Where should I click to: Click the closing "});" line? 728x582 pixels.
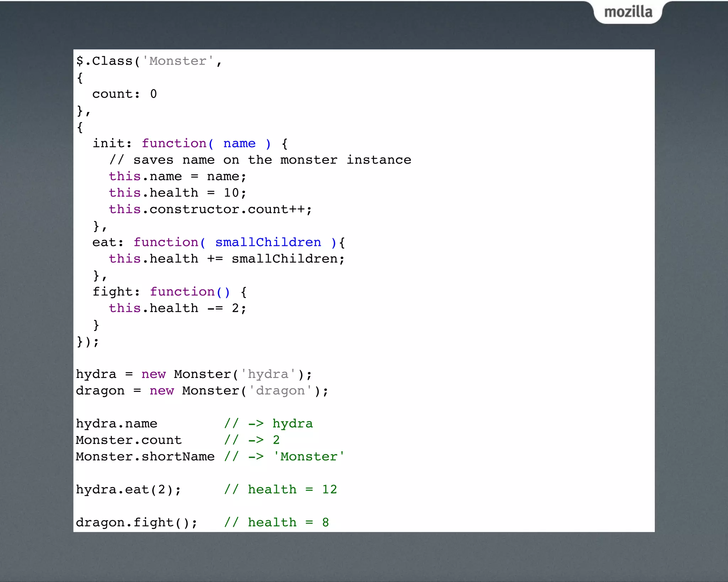(88, 341)
